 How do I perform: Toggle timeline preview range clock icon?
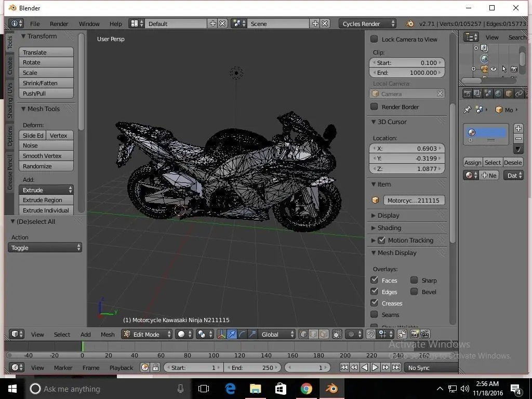coord(145,367)
